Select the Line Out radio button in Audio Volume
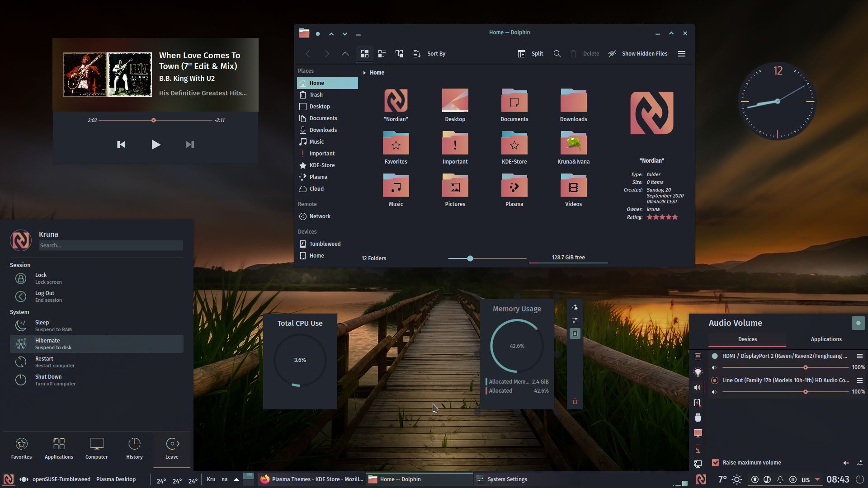 coord(715,380)
